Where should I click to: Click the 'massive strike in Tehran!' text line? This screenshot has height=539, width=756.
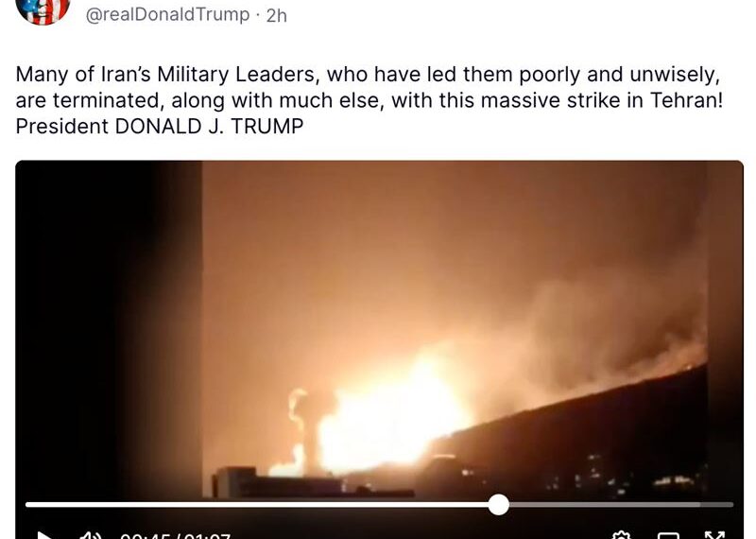tap(602, 100)
